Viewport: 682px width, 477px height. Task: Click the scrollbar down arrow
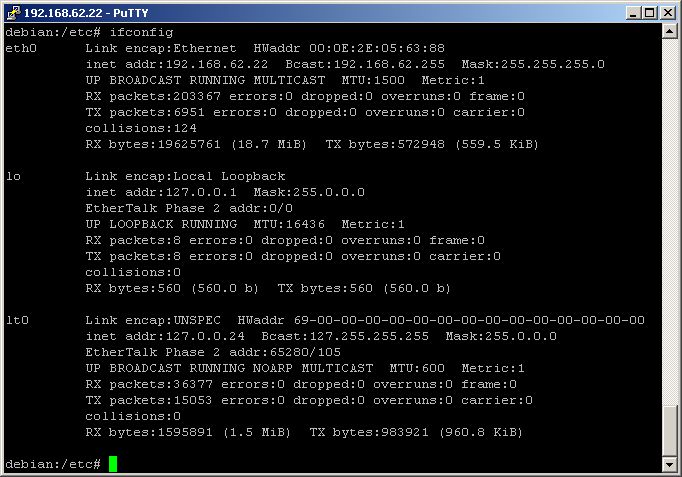click(x=670, y=465)
